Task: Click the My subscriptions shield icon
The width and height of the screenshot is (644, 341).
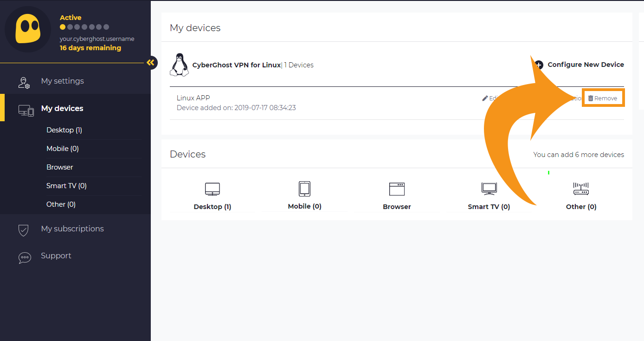Action: pyautogui.click(x=23, y=230)
